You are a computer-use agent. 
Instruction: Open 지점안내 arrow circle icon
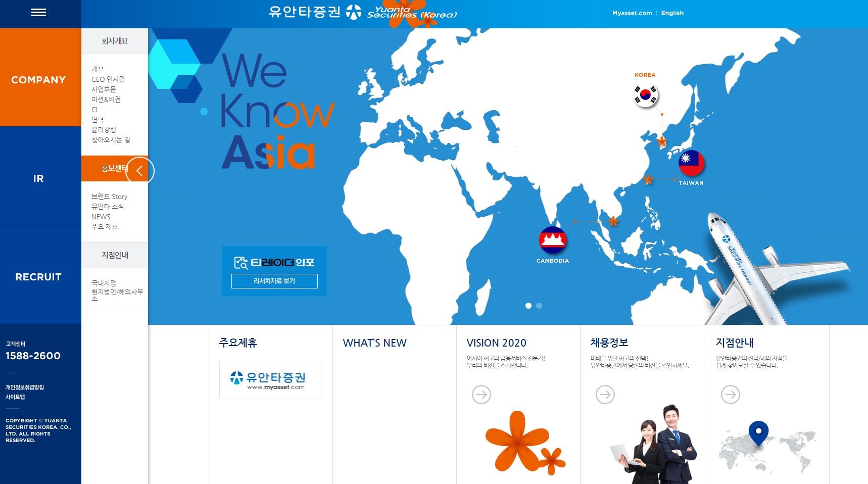click(x=731, y=395)
